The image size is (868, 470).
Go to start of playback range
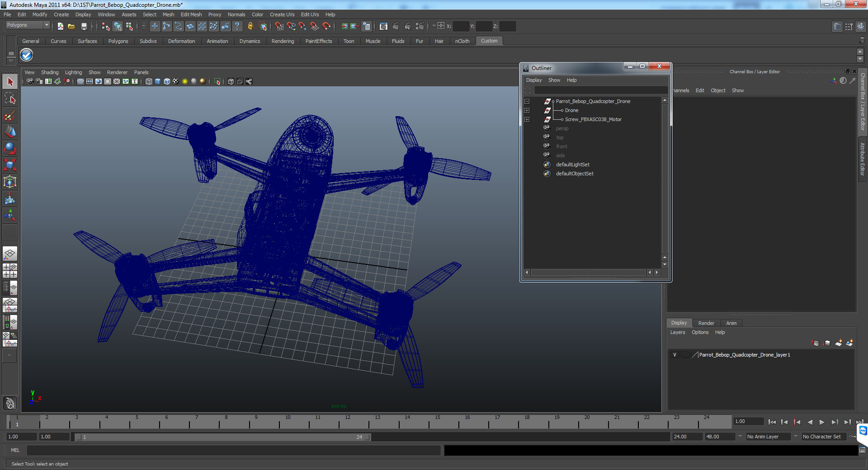click(772, 422)
